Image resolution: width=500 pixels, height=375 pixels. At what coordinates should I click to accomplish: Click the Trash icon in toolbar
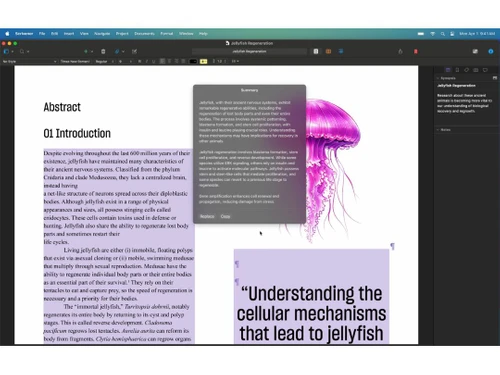pyautogui.click(x=103, y=51)
